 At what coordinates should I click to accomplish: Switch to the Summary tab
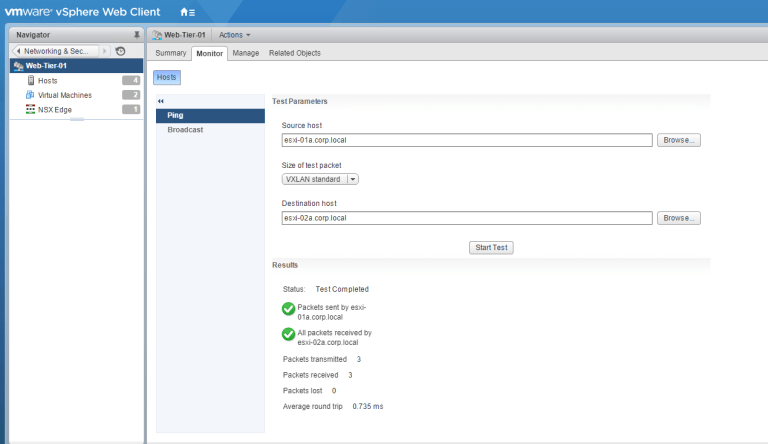point(171,53)
